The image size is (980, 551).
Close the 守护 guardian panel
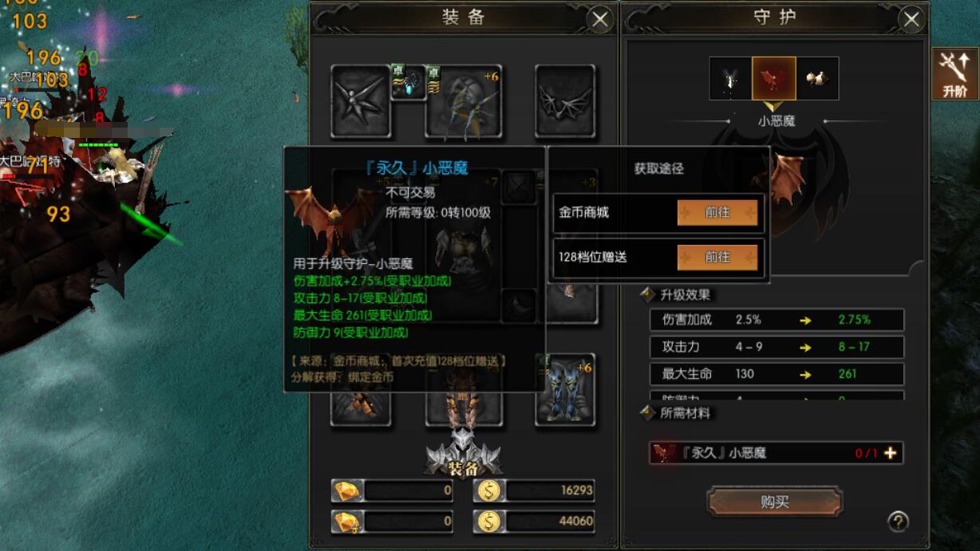pos(911,18)
